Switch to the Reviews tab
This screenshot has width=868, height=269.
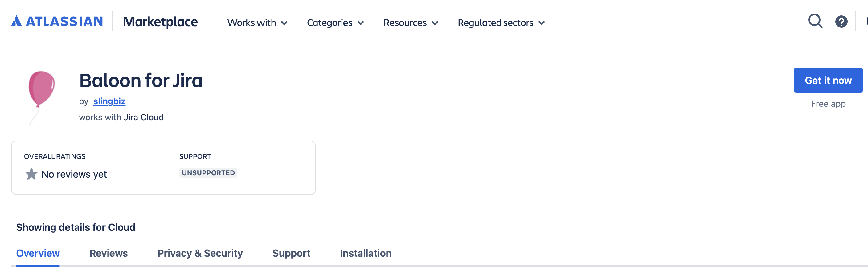coord(108,253)
